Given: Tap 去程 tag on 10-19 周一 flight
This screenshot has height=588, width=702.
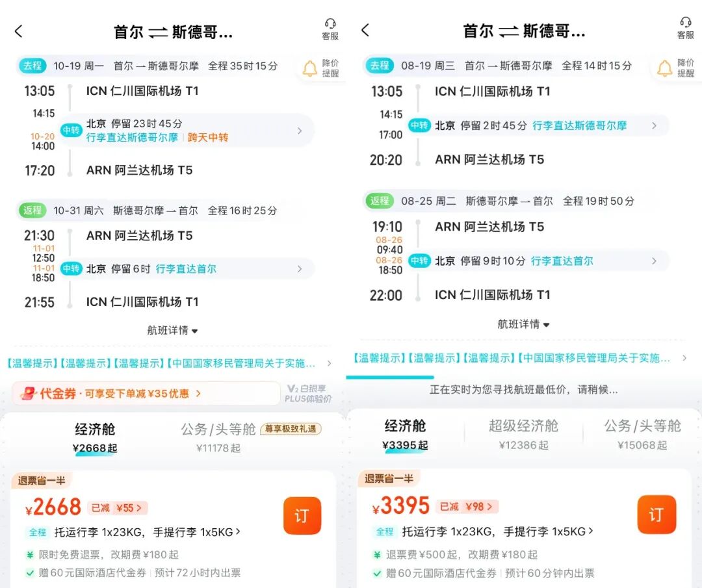Looking at the screenshot, I should (32, 66).
